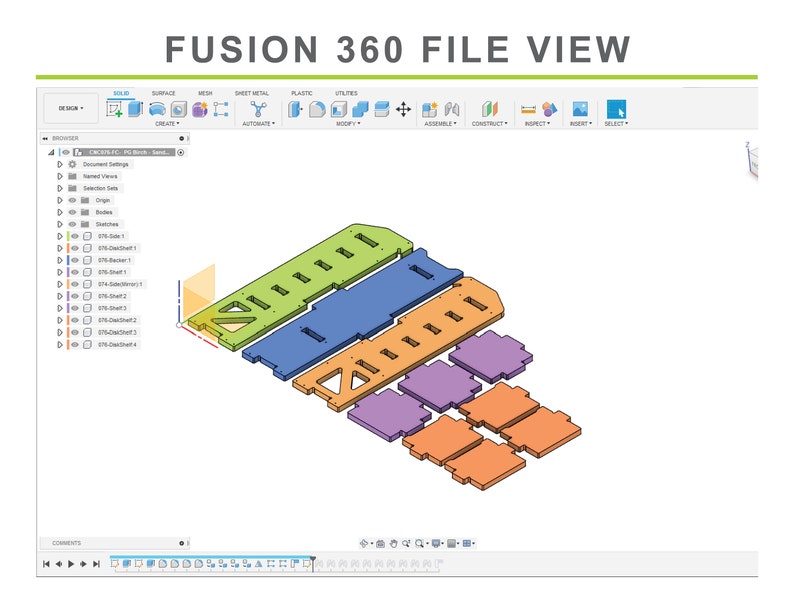Click the Measure tool icon
Image resolution: width=794 pixels, height=613 pixels.
(x=528, y=109)
